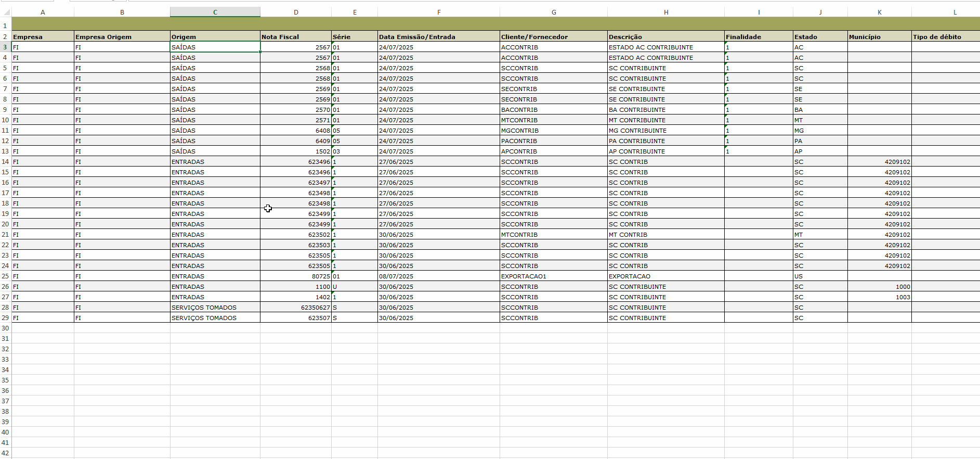Select Nota Fiscal 623503 cell
Viewport: 980px width, 459px height.
pyautogui.click(x=296, y=245)
